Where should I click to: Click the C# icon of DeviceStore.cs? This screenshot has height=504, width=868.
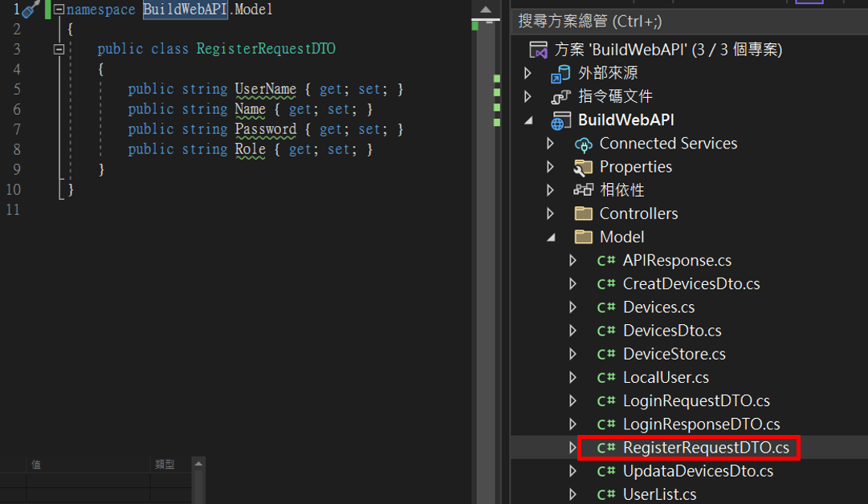(x=606, y=354)
